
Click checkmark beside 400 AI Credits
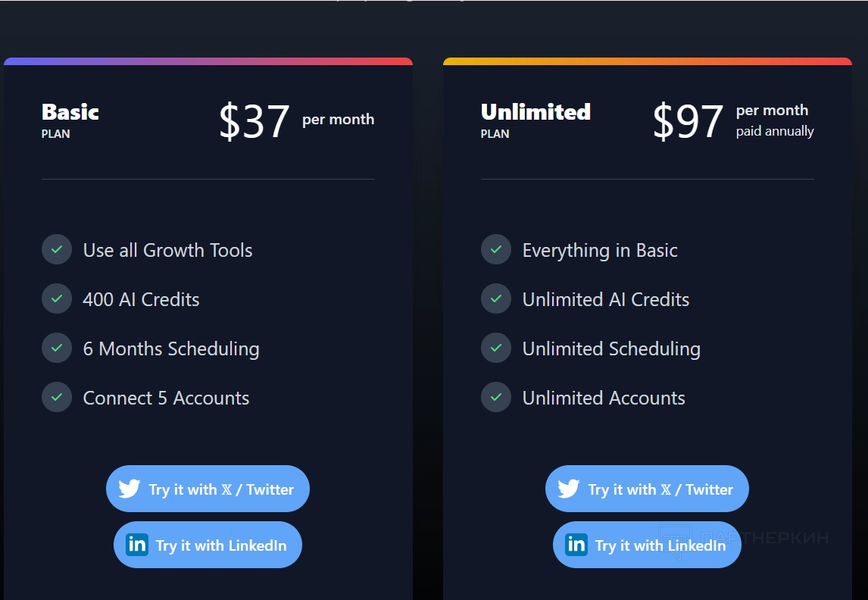pyautogui.click(x=57, y=298)
